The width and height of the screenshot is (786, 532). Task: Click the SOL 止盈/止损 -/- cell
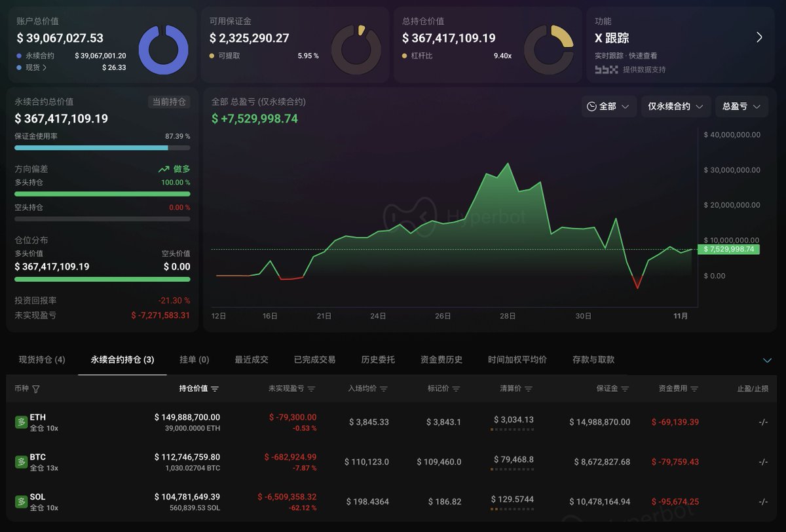click(763, 503)
